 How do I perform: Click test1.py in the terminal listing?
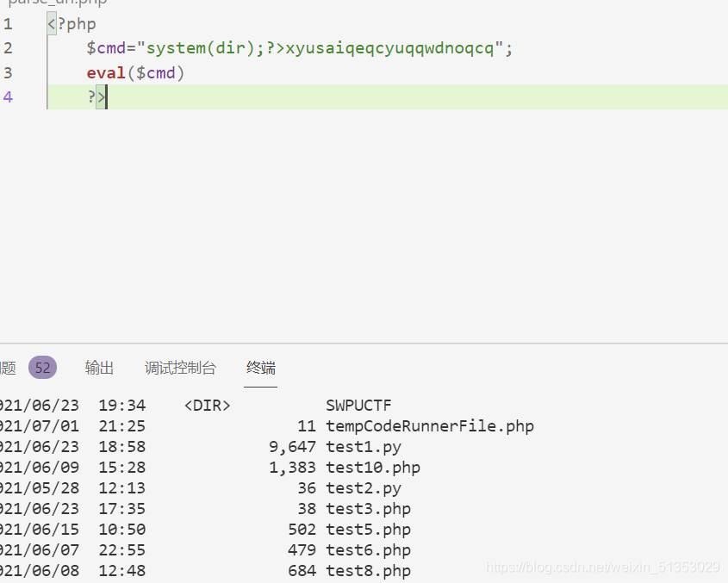(x=363, y=447)
